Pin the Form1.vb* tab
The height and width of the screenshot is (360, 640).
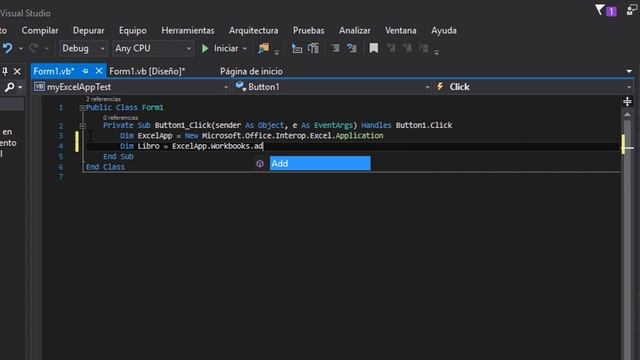click(x=85, y=71)
